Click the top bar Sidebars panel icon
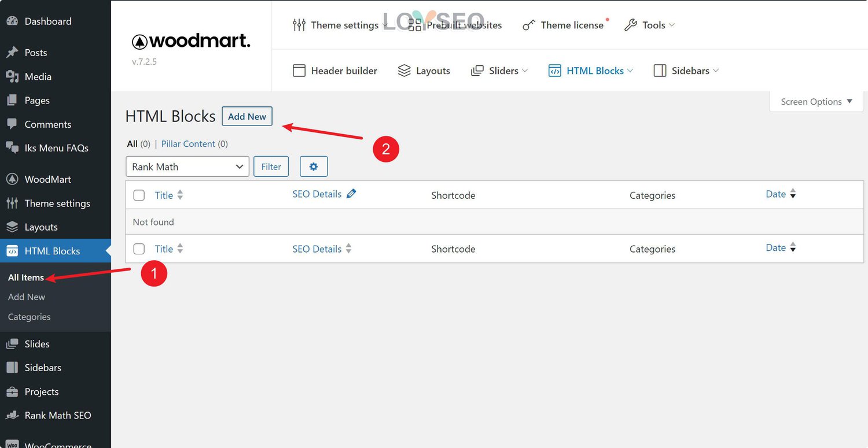 (660, 71)
